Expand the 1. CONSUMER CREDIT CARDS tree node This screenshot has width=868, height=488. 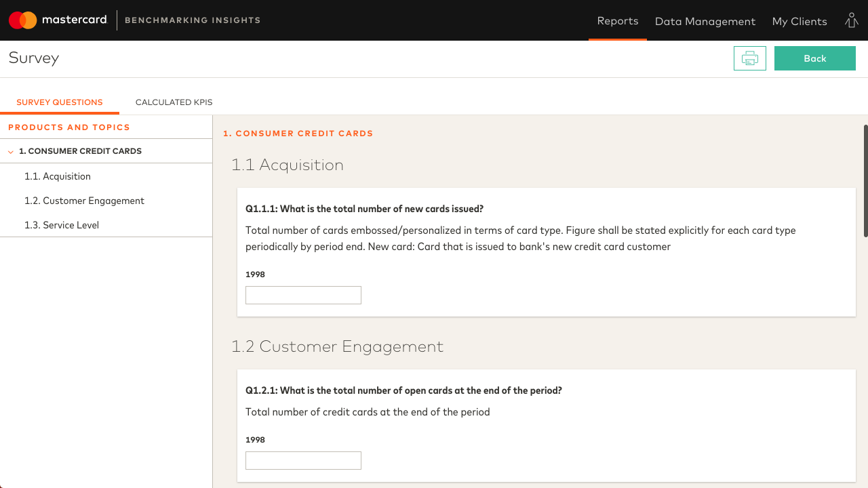[x=80, y=151]
